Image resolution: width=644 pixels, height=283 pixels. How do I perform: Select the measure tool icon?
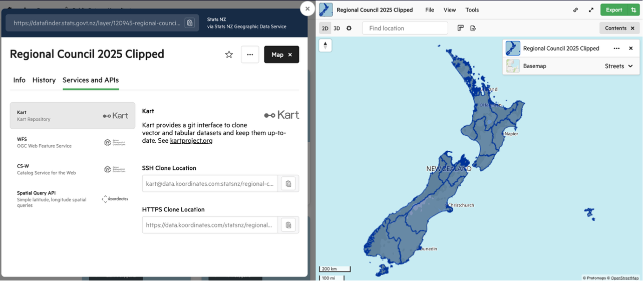tap(461, 28)
